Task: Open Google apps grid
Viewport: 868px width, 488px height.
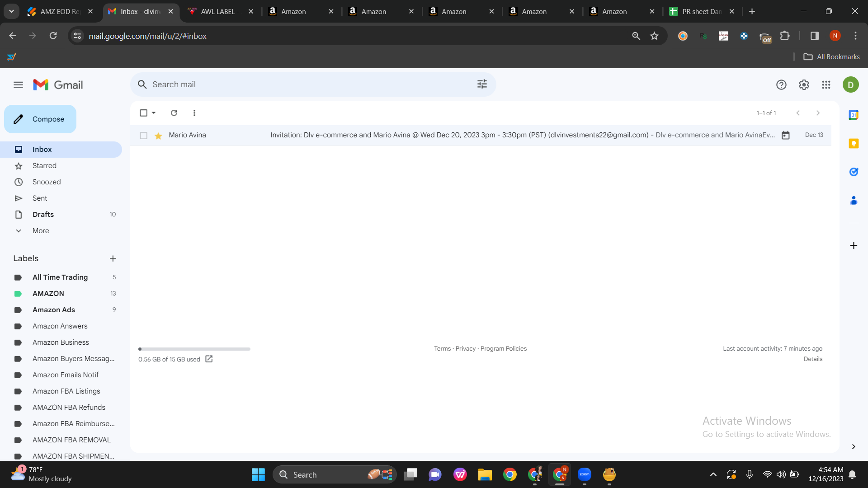Action: click(x=826, y=85)
